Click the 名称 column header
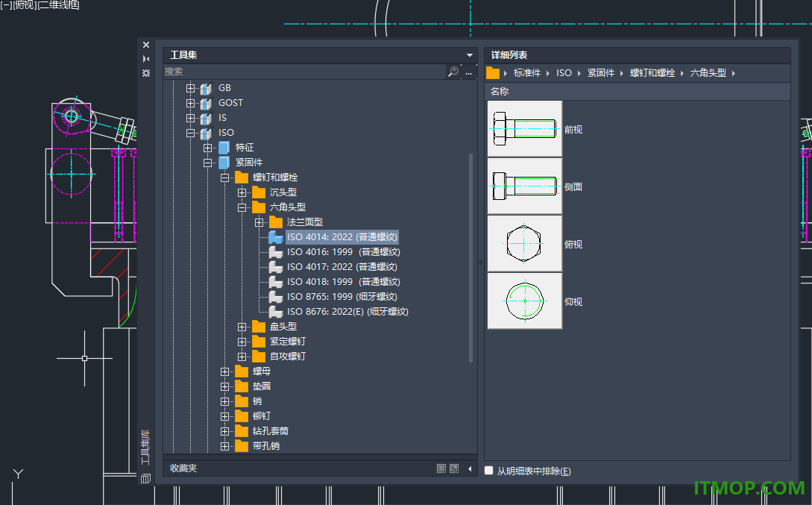The height and width of the screenshot is (505, 812). pyautogui.click(x=638, y=92)
